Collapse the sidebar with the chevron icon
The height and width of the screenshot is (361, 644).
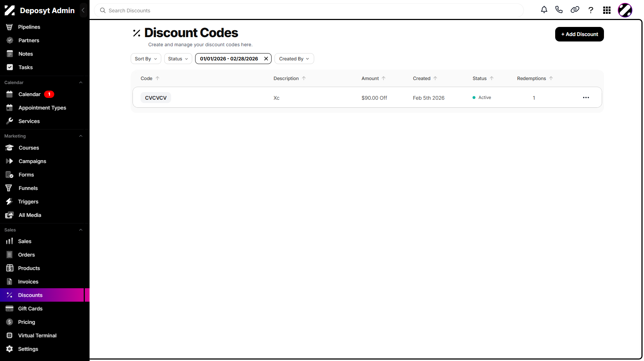tap(83, 10)
